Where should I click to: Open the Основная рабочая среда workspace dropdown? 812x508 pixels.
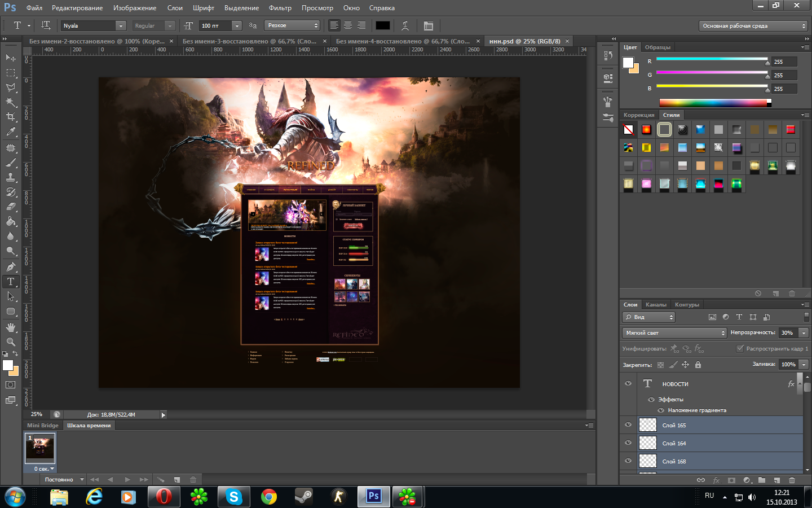click(753, 26)
